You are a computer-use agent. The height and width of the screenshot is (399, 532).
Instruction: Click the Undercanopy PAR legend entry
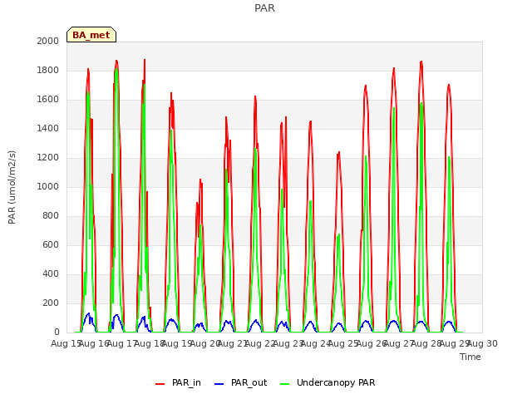328,382
